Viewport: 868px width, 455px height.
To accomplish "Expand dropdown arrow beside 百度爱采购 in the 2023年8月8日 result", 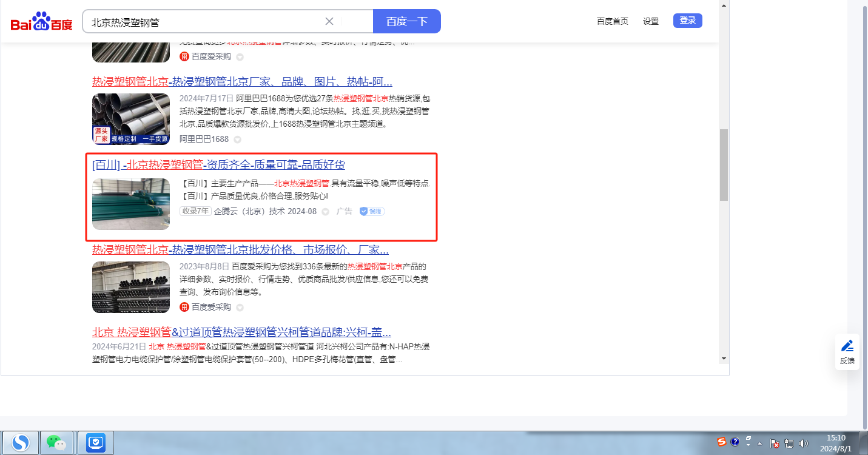I will click(240, 308).
